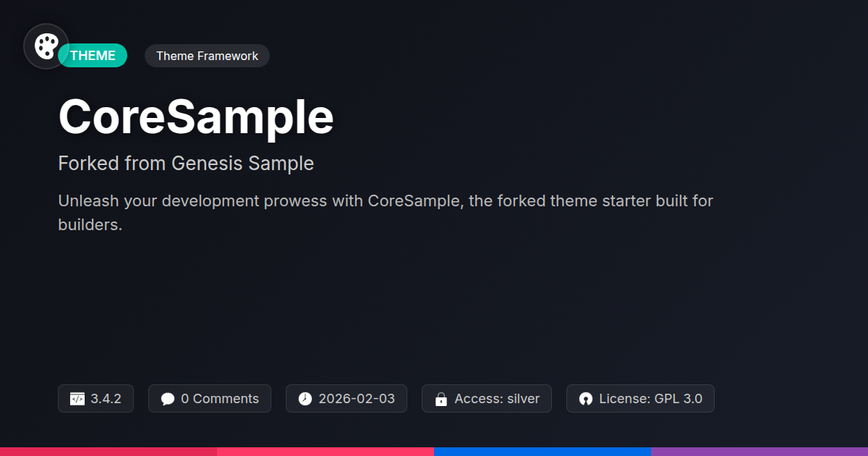
Task: Click the purple bottom color bar segment
Action: pyautogui.click(x=759, y=452)
